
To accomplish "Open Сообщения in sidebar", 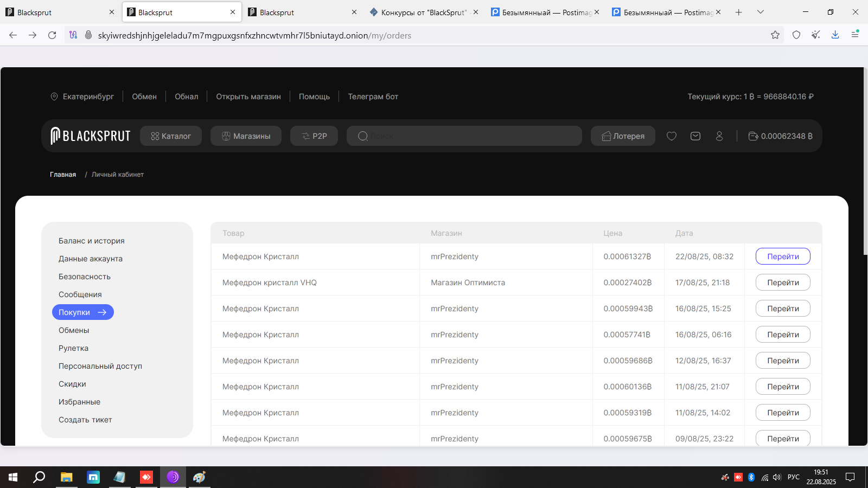I will point(80,294).
